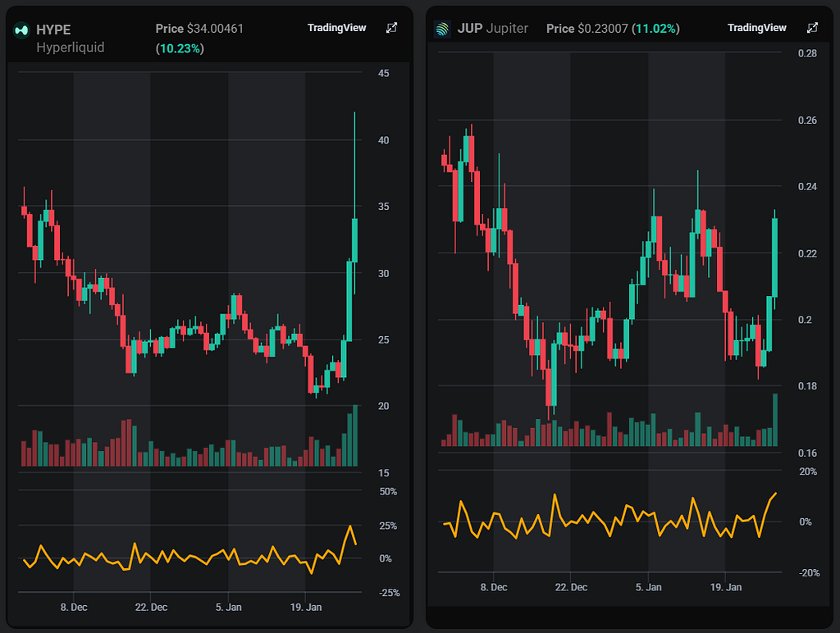Viewport: 840px width, 633px height.
Task: Click the JUP price $0.23007
Action: pos(603,29)
